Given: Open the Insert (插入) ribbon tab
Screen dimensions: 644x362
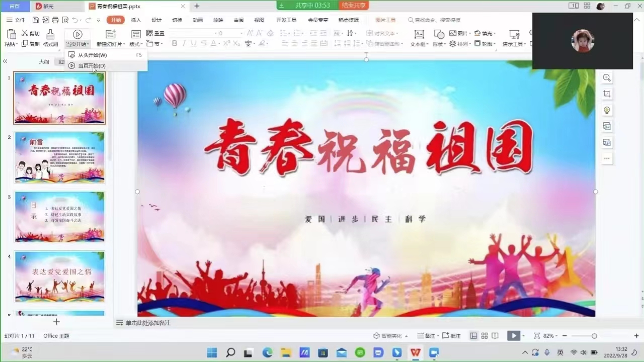Looking at the screenshot, I should point(136,20).
